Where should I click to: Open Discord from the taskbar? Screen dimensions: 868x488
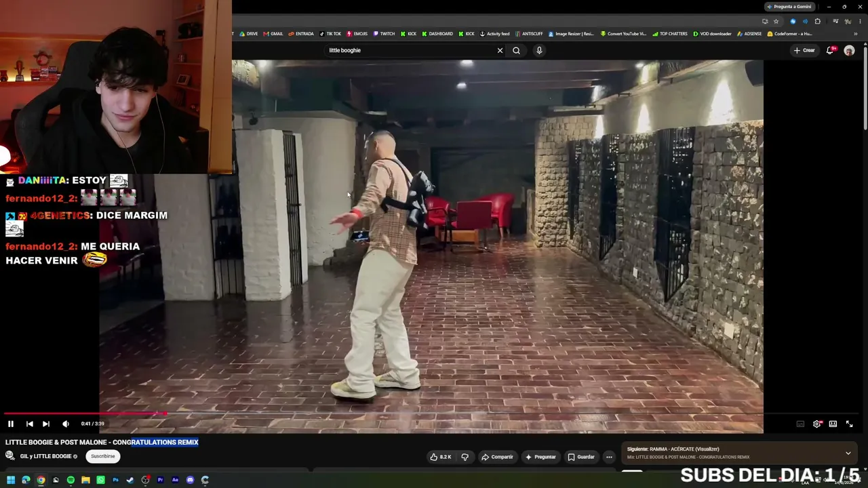pos(190,481)
